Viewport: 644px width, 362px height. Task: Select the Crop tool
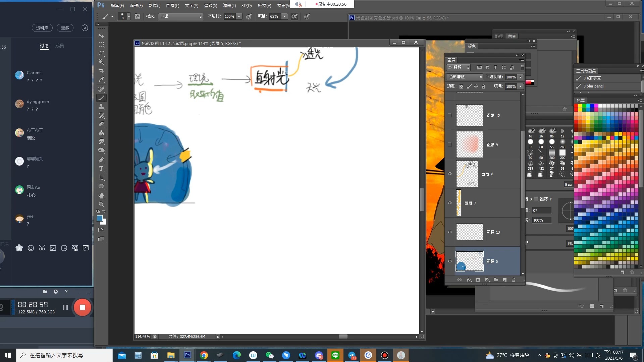(101, 71)
